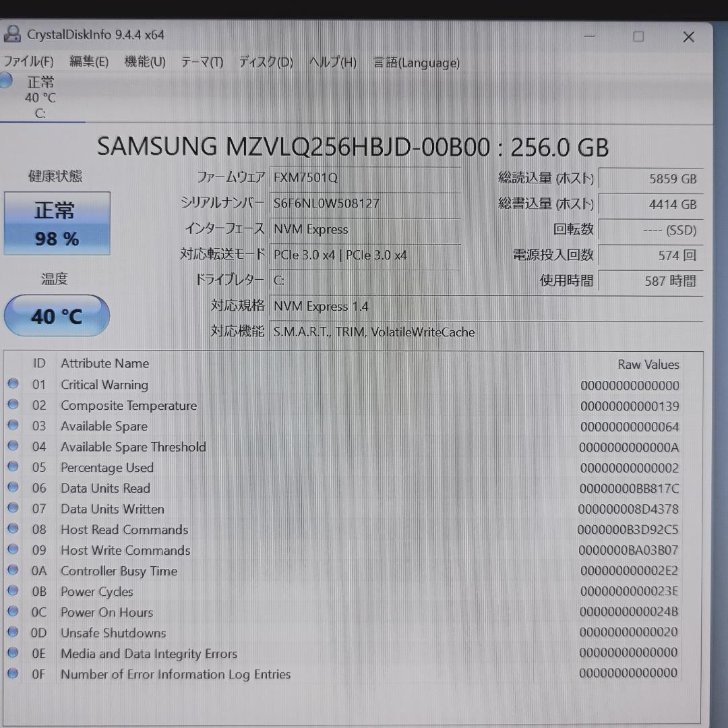Click the blue status orb for drive C:
The image size is (728, 728).
5,80
